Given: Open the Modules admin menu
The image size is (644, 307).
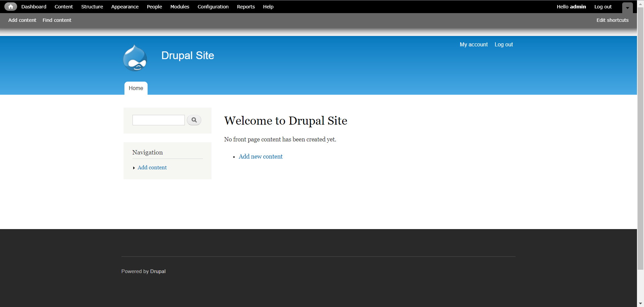Looking at the screenshot, I should (180, 7).
